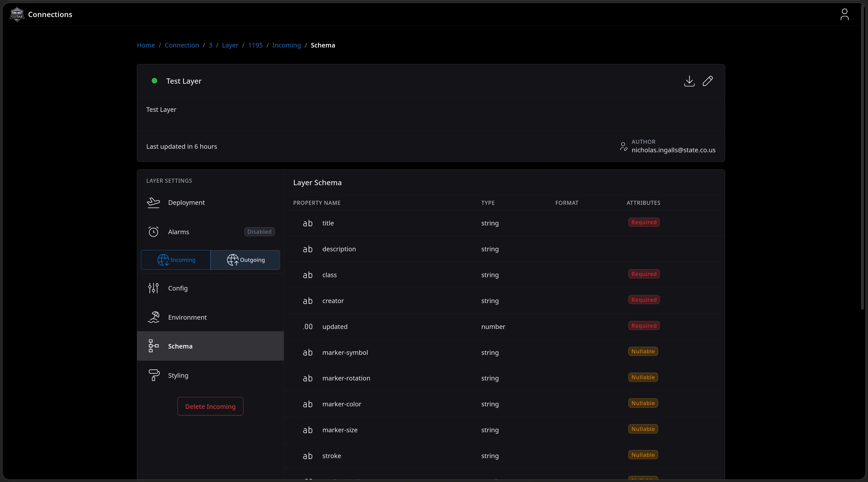This screenshot has height=482, width=868.
Task: Switch to the Incoming toggle
Action: 176,260
